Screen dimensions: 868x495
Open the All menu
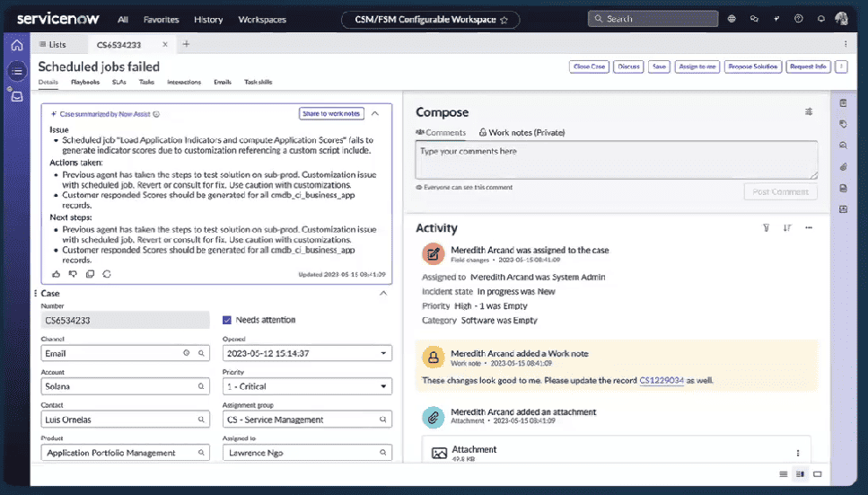coord(123,20)
